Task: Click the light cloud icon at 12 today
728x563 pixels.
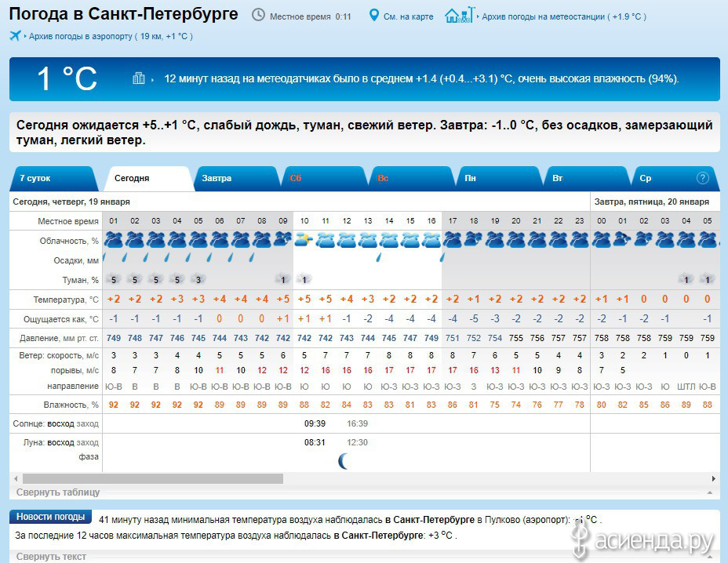Action: [x=347, y=240]
